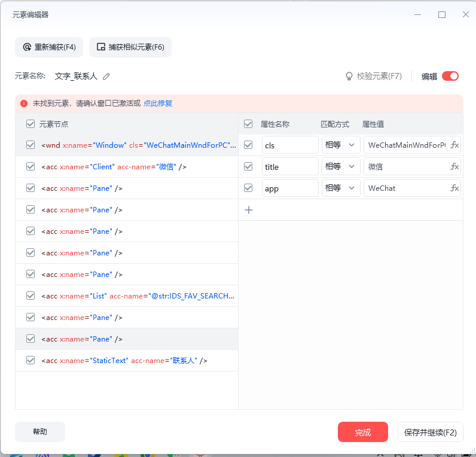Click the 点此修复 repair link

(x=158, y=103)
